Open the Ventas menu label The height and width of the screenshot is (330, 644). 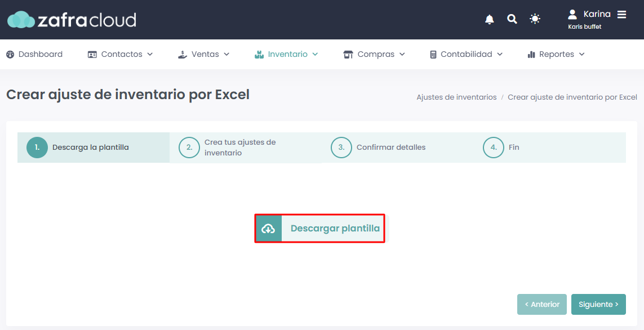205,54
